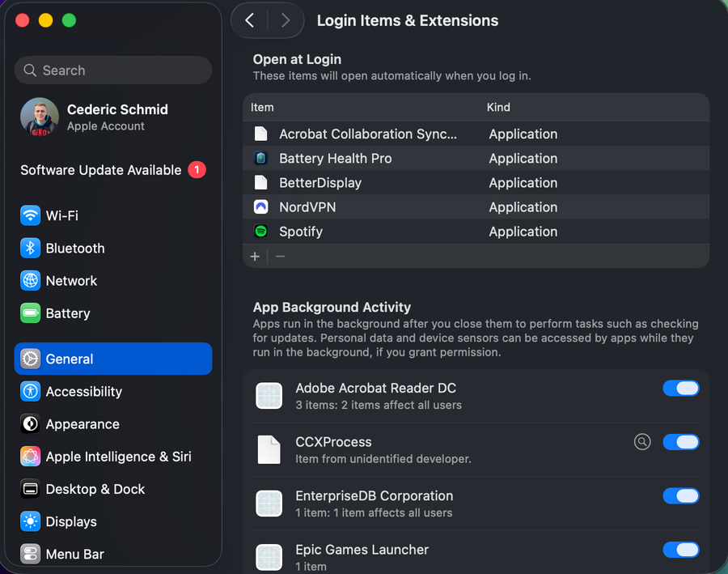Click "Item from unidentified developer." text

click(x=383, y=459)
